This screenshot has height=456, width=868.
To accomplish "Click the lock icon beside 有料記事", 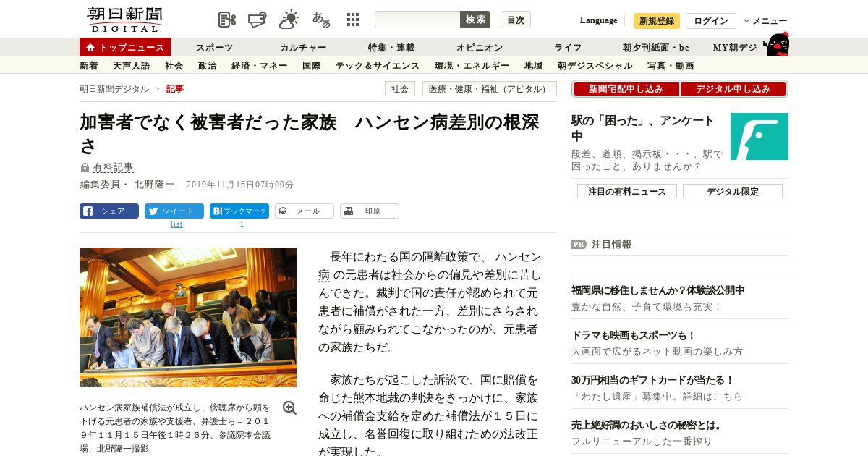I will click(85, 168).
